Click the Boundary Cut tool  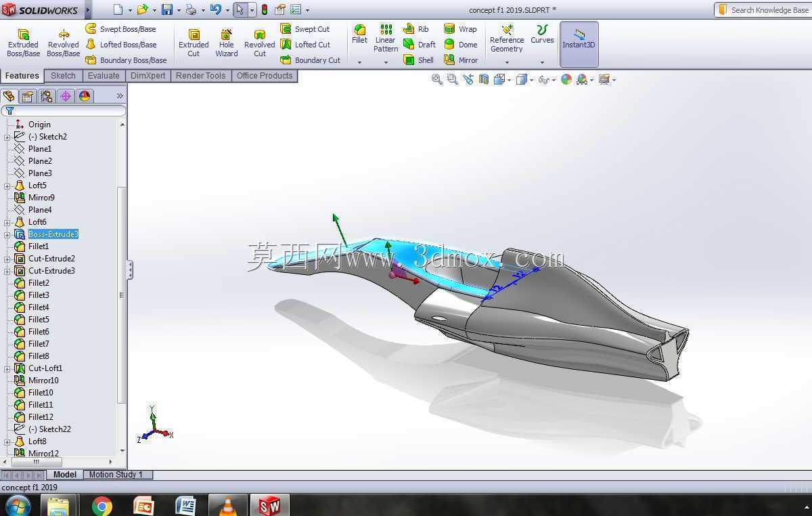pos(311,60)
